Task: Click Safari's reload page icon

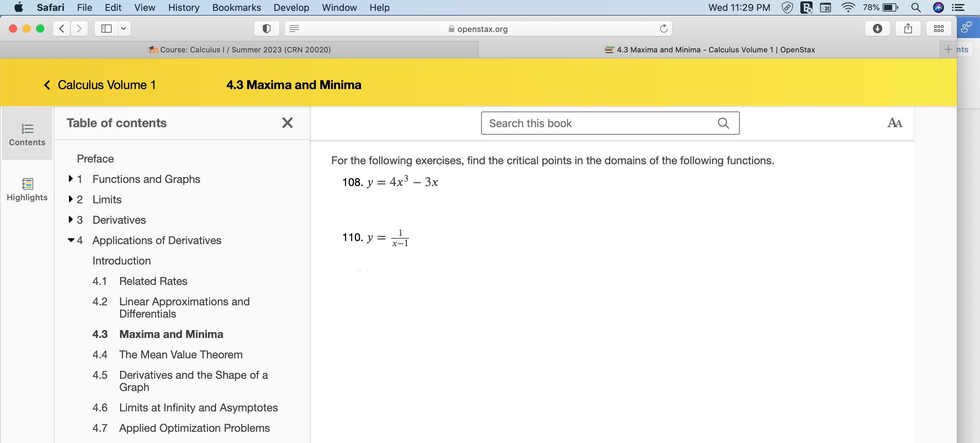Action: coord(664,29)
